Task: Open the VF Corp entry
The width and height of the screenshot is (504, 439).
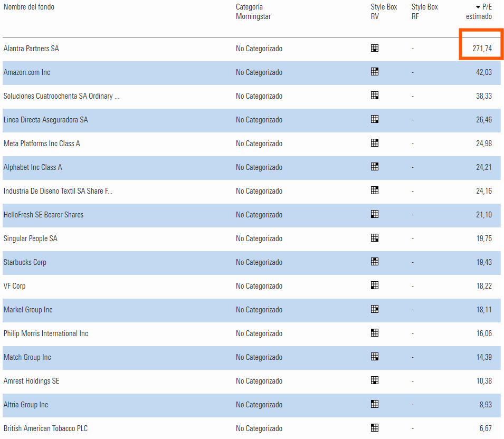Action: point(14,287)
